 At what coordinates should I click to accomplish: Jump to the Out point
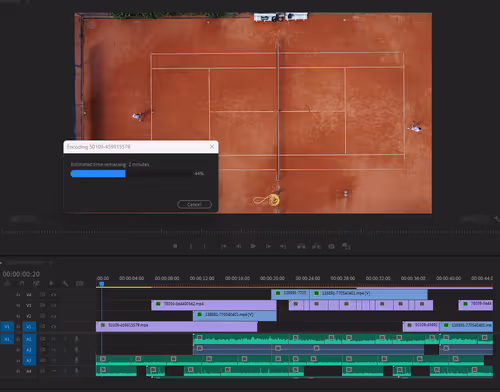click(x=283, y=246)
